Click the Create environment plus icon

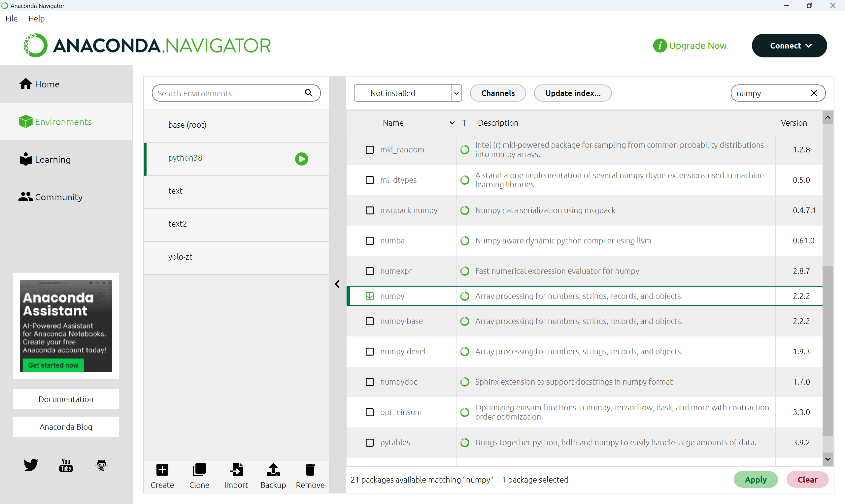(162, 470)
